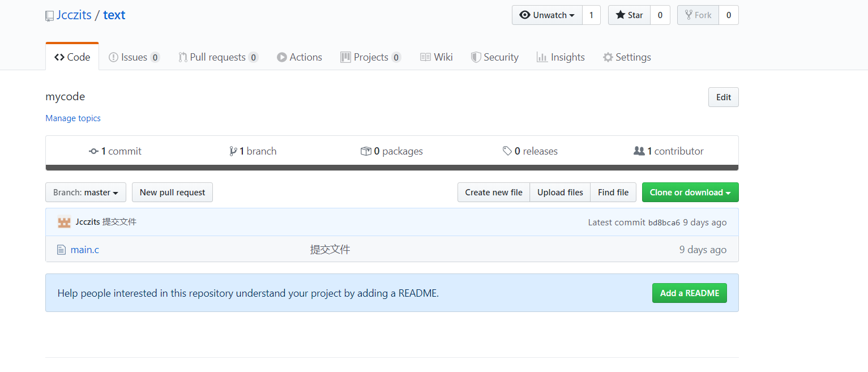
Task: Open the 提交文件 commit message in main.c row
Action: click(330, 250)
